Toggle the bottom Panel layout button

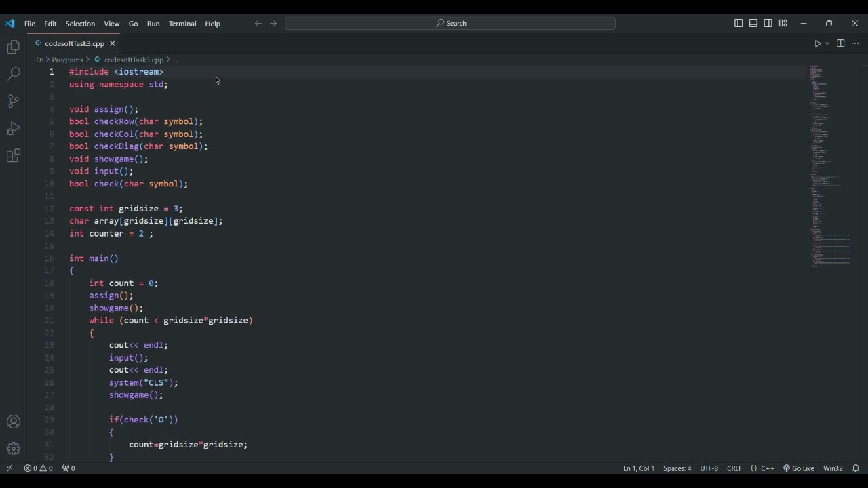click(753, 23)
